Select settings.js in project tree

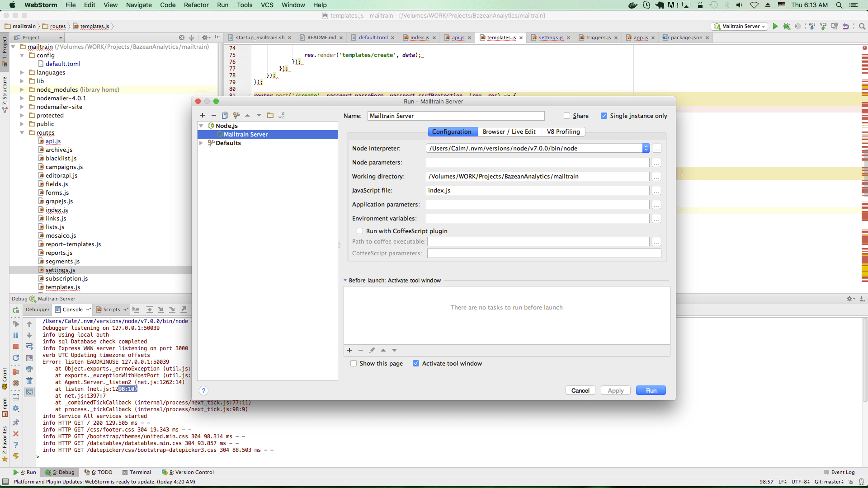(x=60, y=270)
